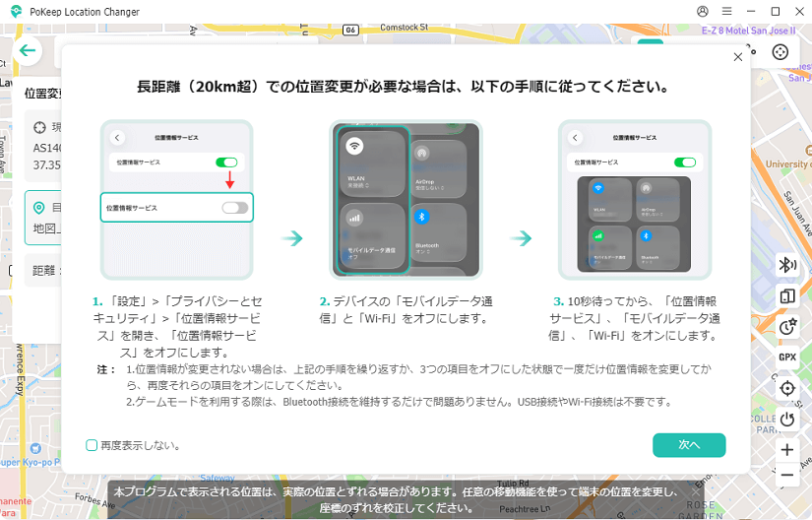Click the teal back arrow button
The height and width of the screenshot is (520, 812).
[x=28, y=51]
